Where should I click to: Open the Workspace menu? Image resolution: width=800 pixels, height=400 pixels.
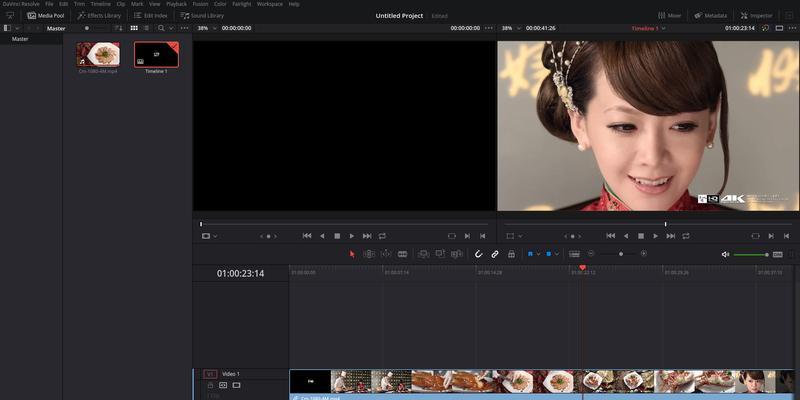(269, 4)
